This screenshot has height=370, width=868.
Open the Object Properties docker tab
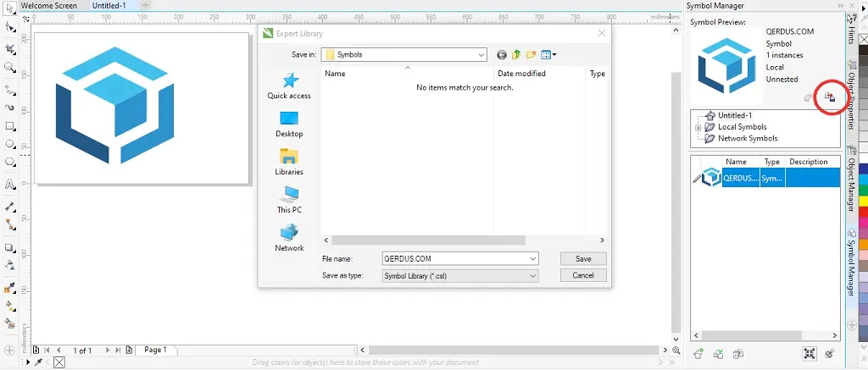[853, 95]
